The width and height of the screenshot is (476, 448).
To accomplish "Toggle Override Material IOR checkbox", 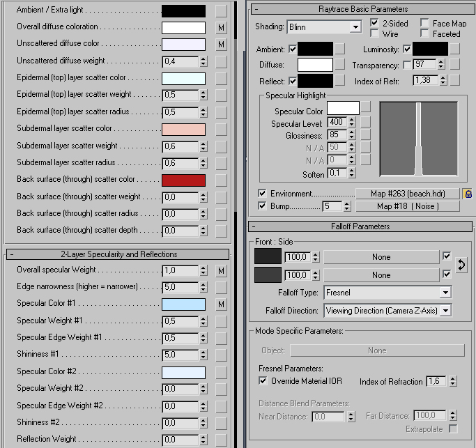I will [263, 380].
